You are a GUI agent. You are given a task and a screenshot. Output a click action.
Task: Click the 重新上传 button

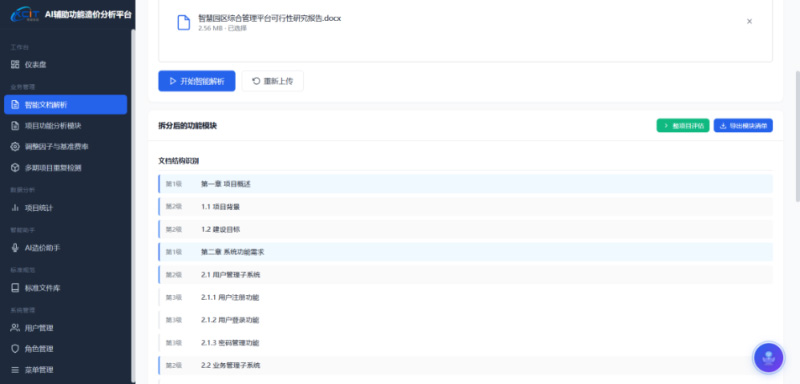point(272,81)
